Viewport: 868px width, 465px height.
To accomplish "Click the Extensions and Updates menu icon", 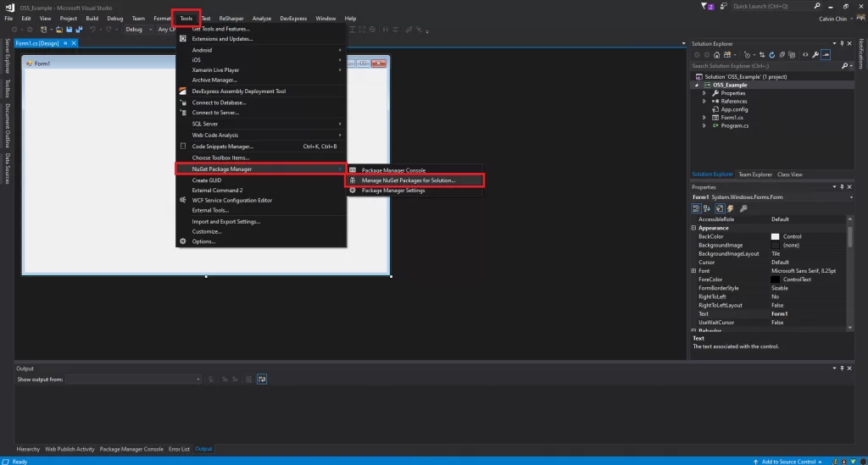I will [x=183, y=39].
